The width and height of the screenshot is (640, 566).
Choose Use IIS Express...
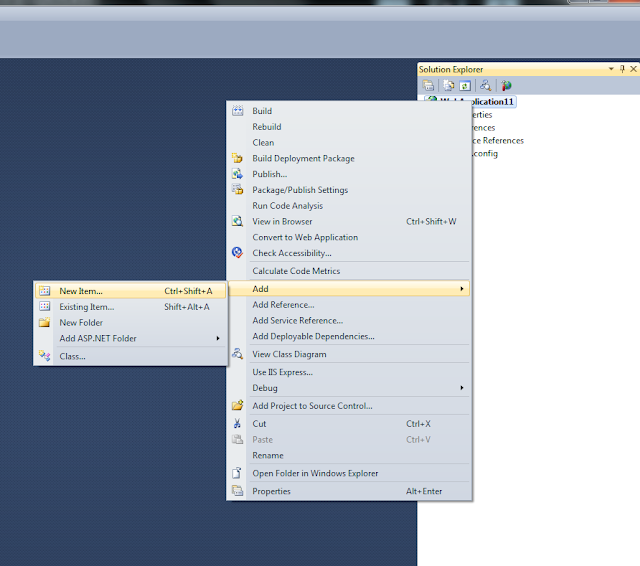349,372
